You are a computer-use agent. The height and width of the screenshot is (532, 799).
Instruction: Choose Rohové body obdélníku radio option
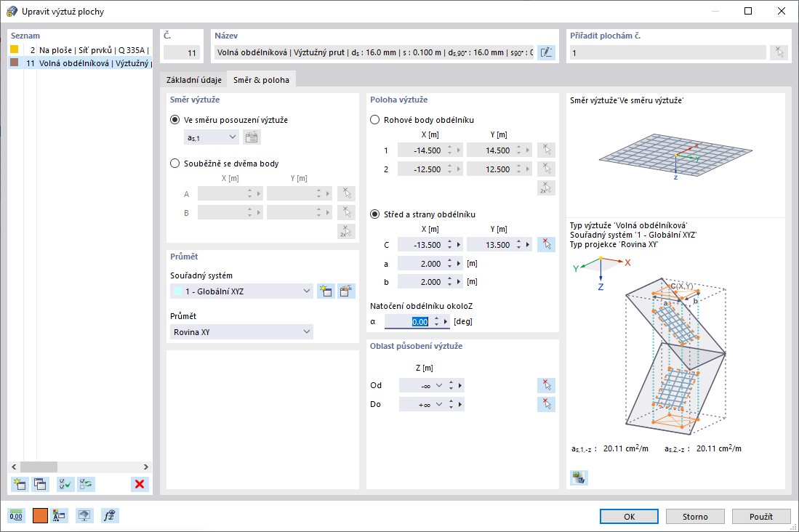tap(375, 120)
